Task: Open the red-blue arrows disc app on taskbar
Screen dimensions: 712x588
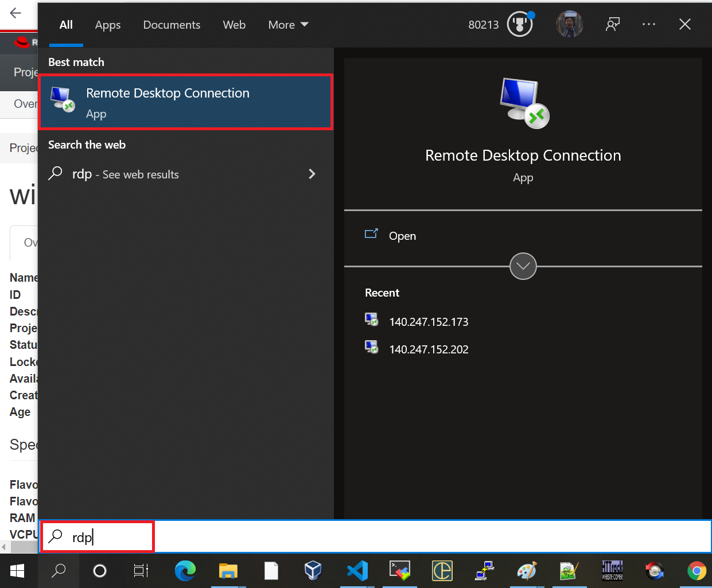Action: (655, 571)
